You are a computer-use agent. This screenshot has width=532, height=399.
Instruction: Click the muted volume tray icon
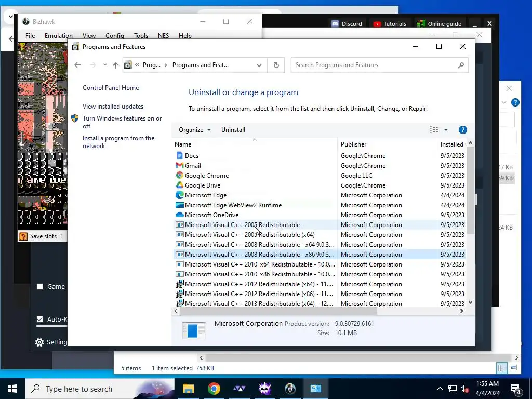pyautogui.click(x=464, y=389)
